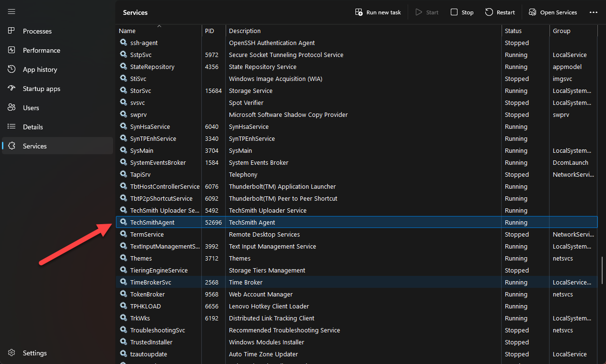Select the Services page in sidebar
The width and height of the screenshot is (606, 364).
pyautogui.click(x=34, y=146)
